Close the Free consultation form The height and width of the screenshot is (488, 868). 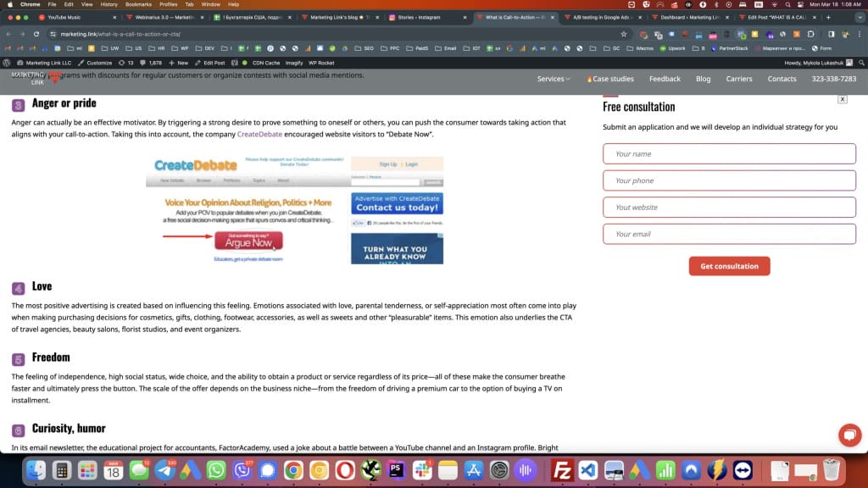[842, 99]
